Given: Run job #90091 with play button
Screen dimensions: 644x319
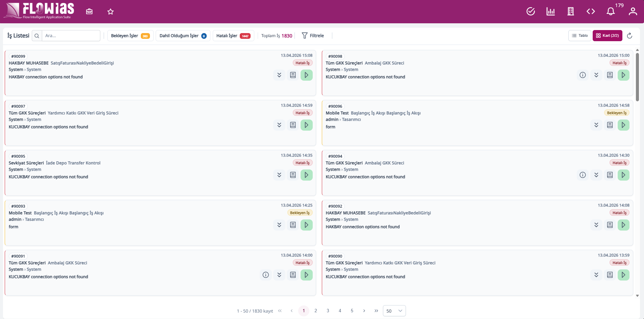Looking at the screenshot, I should pyautogui.click(x=306, y=275).
